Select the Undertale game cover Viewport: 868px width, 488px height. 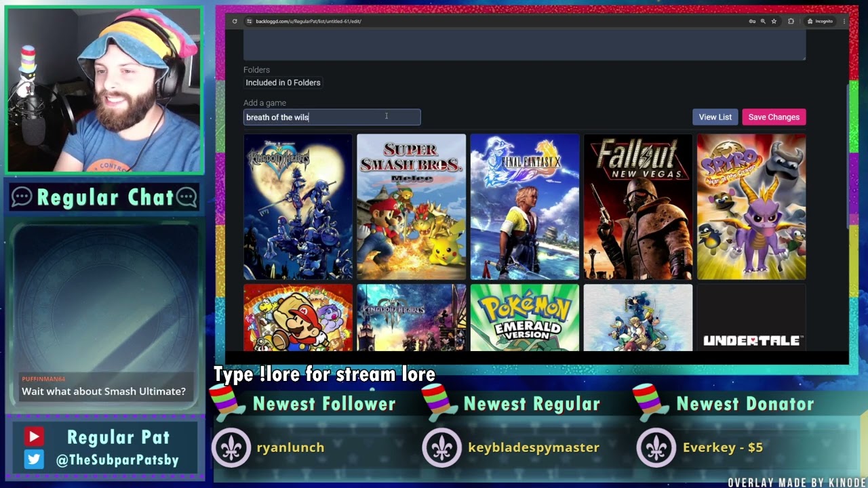751,317
